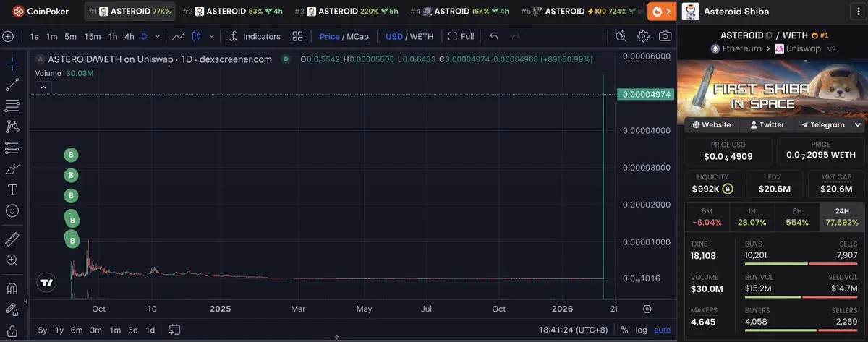The height and width of the screenshot is (342, 868).
Task: Open the layout grid icon
Action: click(297, 36)
